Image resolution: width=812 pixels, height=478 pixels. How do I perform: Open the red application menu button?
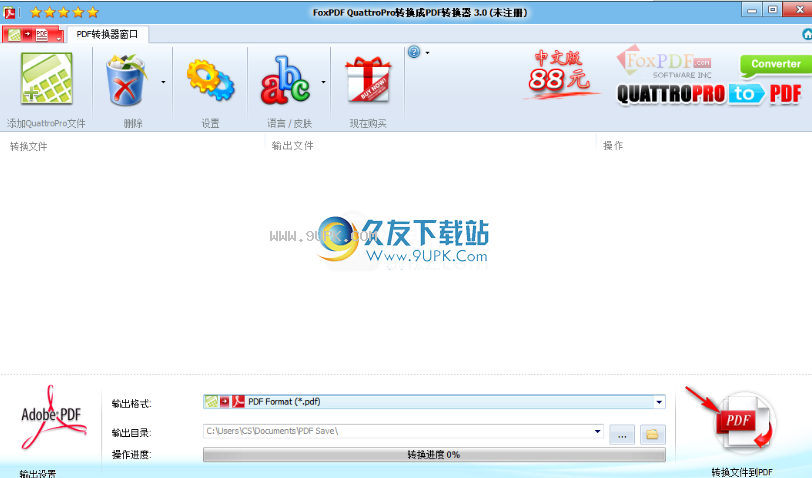click(x=33, y=35)
